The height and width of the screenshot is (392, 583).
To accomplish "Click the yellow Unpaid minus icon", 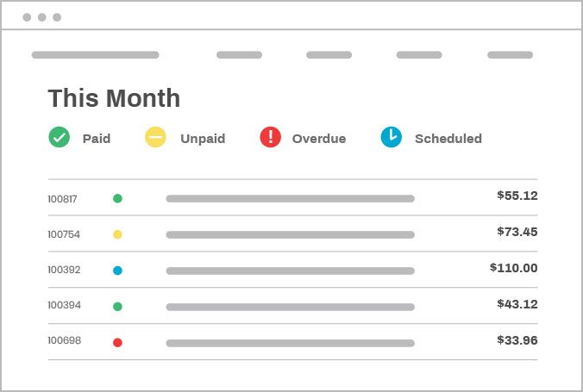I will (x=155, y=137).
